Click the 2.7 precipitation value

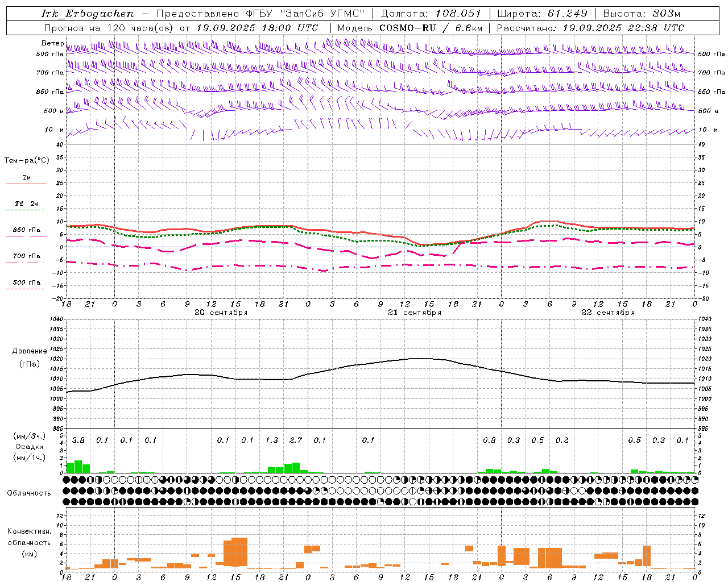pyautogui.click(x=296, y=440)
